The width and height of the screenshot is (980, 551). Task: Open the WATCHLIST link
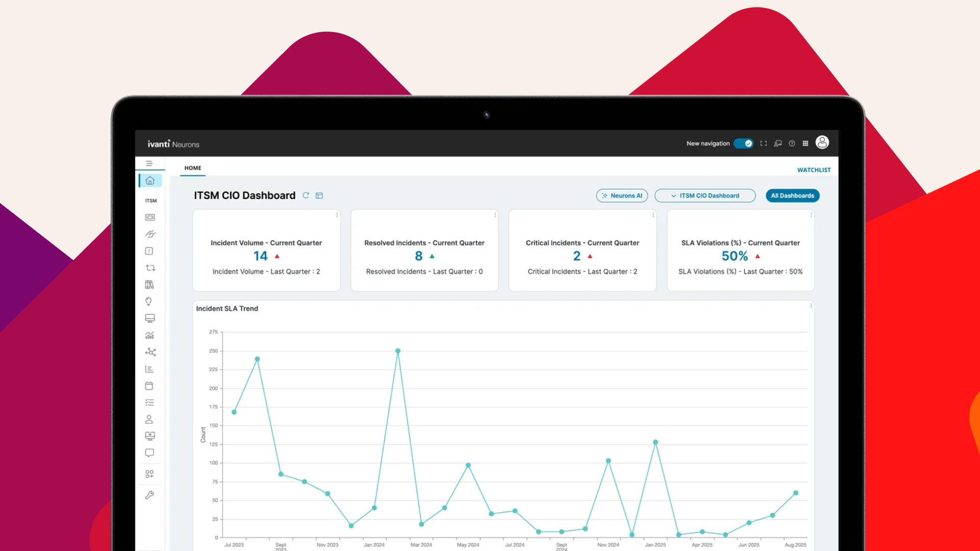point(814,170)
